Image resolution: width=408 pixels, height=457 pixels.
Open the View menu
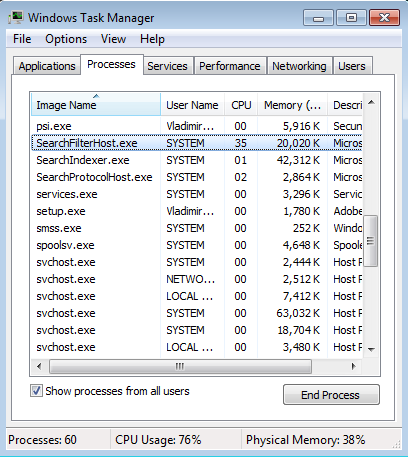[x=113, y=39]
